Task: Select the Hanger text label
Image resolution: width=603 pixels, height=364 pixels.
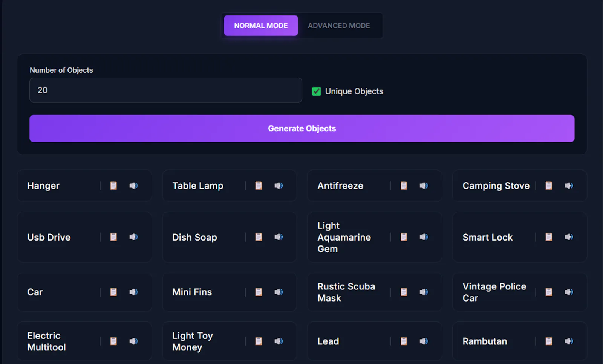Action: click(43, 186)
